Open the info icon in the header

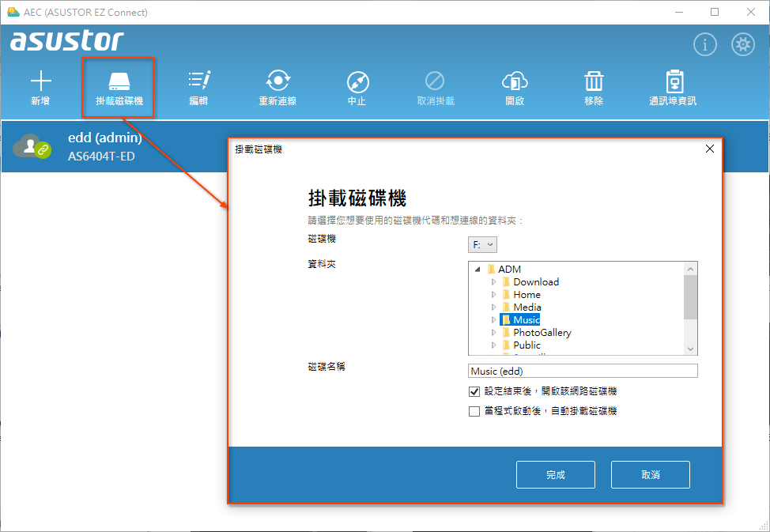704,45
